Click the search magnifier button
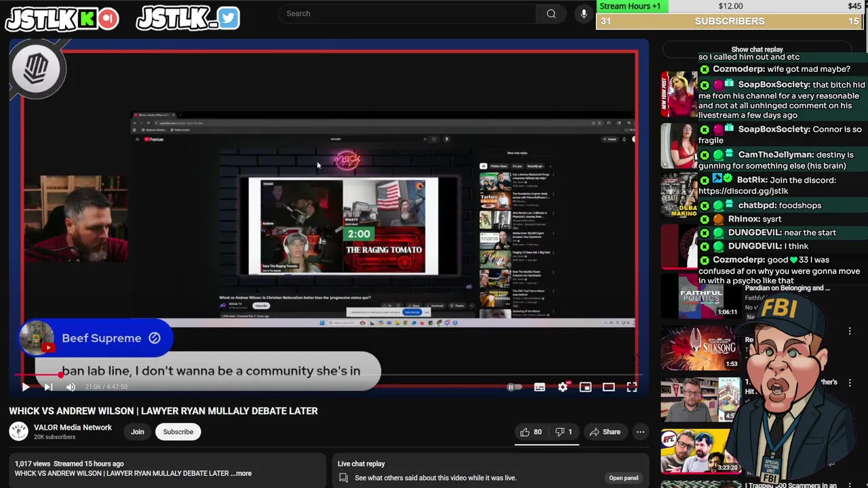 click(x=551, y=14)
